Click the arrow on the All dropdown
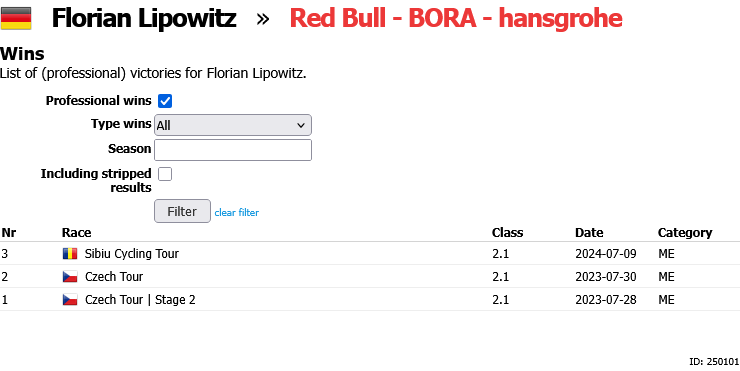740x371 pixels. pyautogui.click(x=301, y=125)
